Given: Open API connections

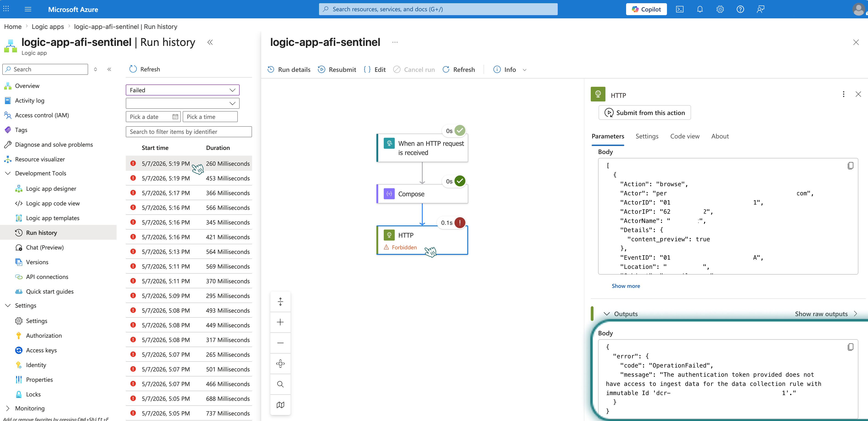Looking at the screenshot, I should coord(47,277).
